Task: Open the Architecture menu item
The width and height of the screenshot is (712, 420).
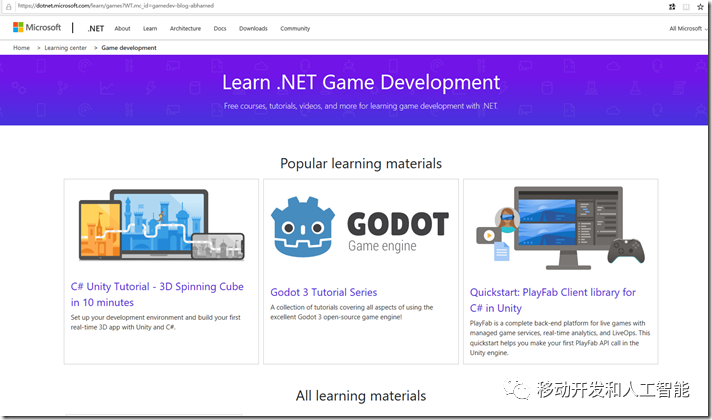Action: point(185,28)
